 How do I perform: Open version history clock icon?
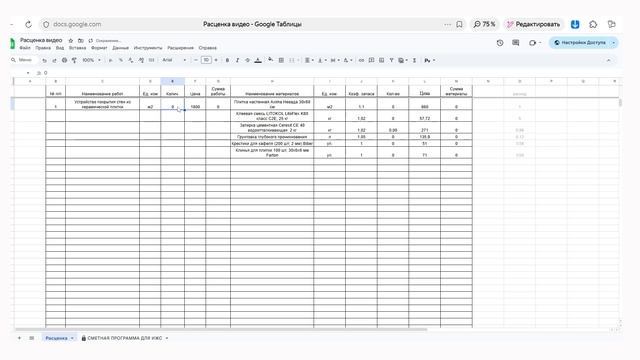click(x=500, y=42)
